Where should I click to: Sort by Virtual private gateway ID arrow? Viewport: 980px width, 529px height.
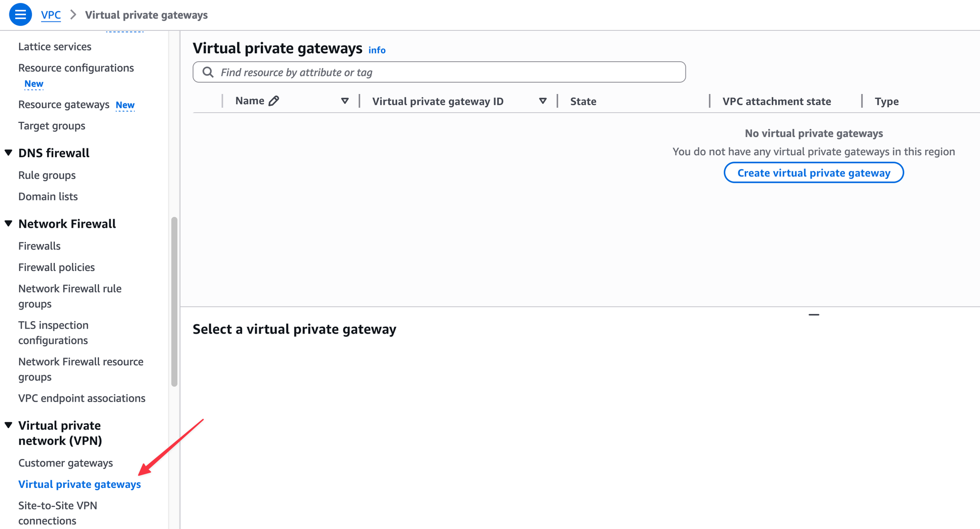(543, 101)
